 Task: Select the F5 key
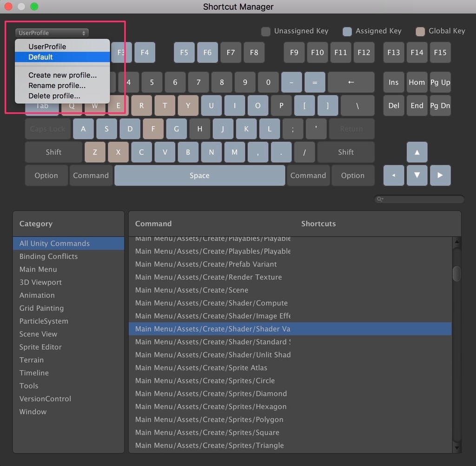[x=184, y=53]
